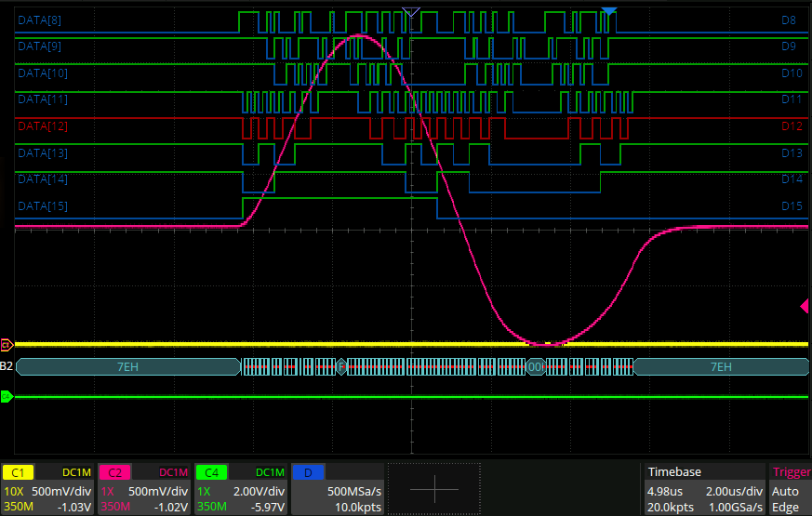Viewport: 812px width, 516px height.
Task: Click the magenta trigger level arrow on right edge
Action: 805,307
